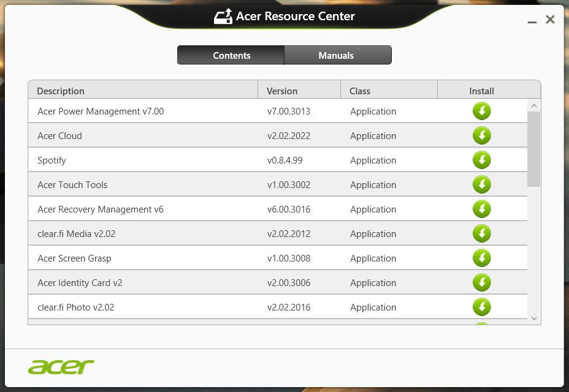Click the Class column header
Image resolution: width=569 pixels, height=392 pixels.
389,91
